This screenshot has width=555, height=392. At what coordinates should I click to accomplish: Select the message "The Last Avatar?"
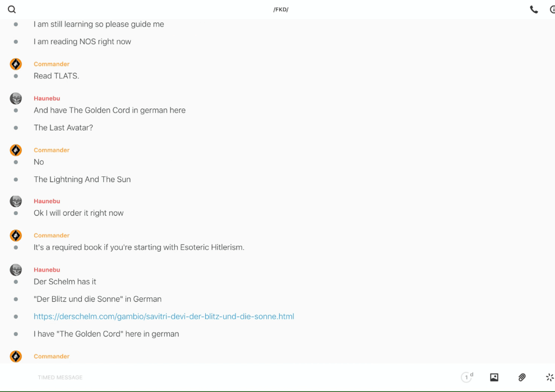point(63,128)
